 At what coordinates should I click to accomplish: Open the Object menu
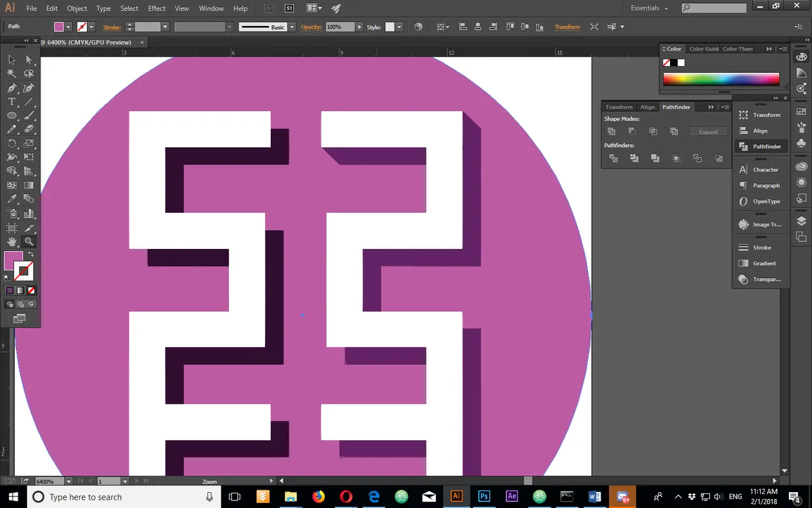coord(77,8)
